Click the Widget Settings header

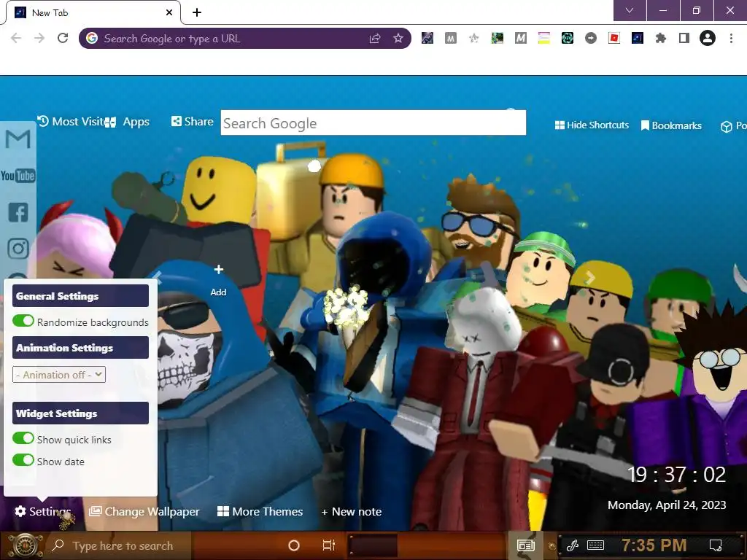(x=80, y=413)
